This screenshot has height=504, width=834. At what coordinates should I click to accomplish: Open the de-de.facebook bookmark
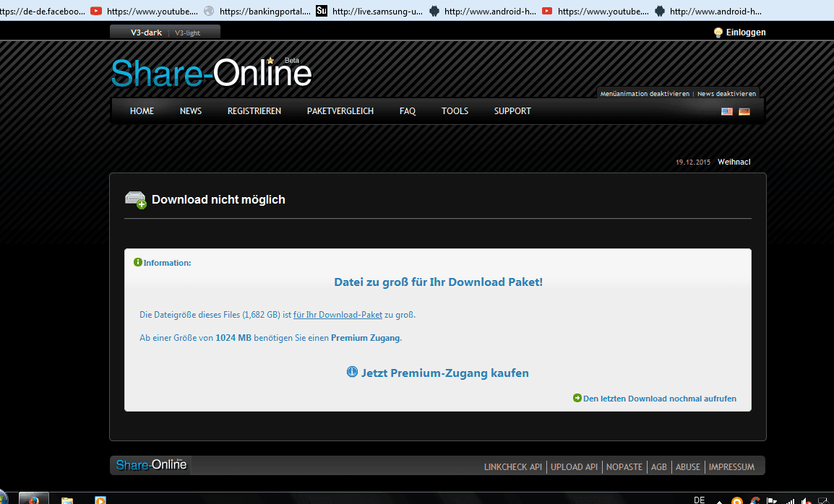click(43, 11)
